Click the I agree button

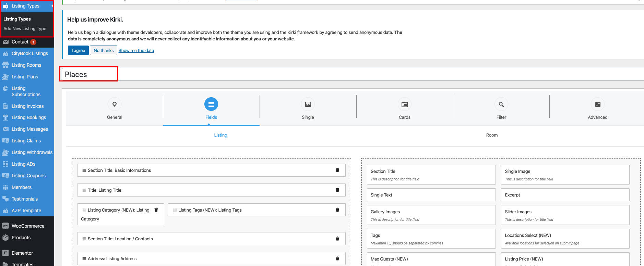coord(78,50)
